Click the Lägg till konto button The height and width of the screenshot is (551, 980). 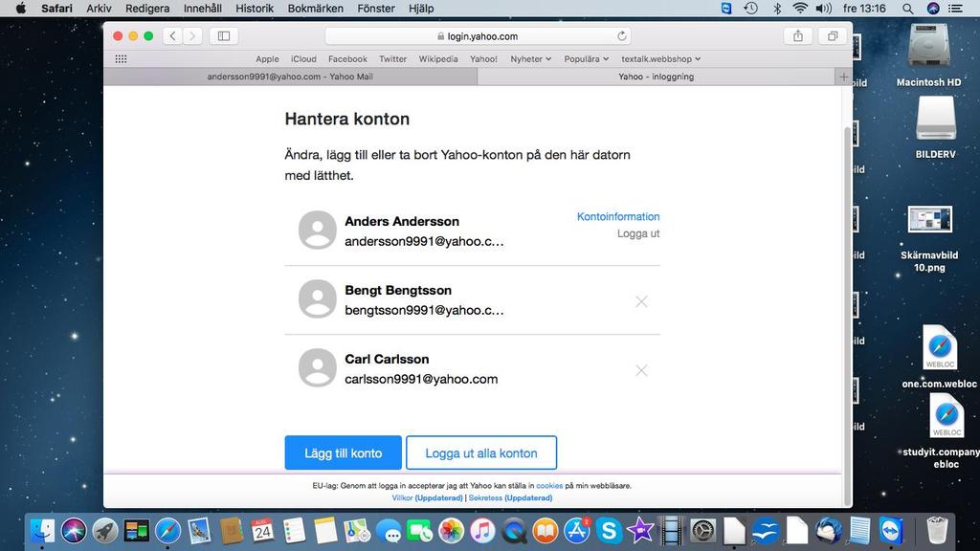point(344,452)
